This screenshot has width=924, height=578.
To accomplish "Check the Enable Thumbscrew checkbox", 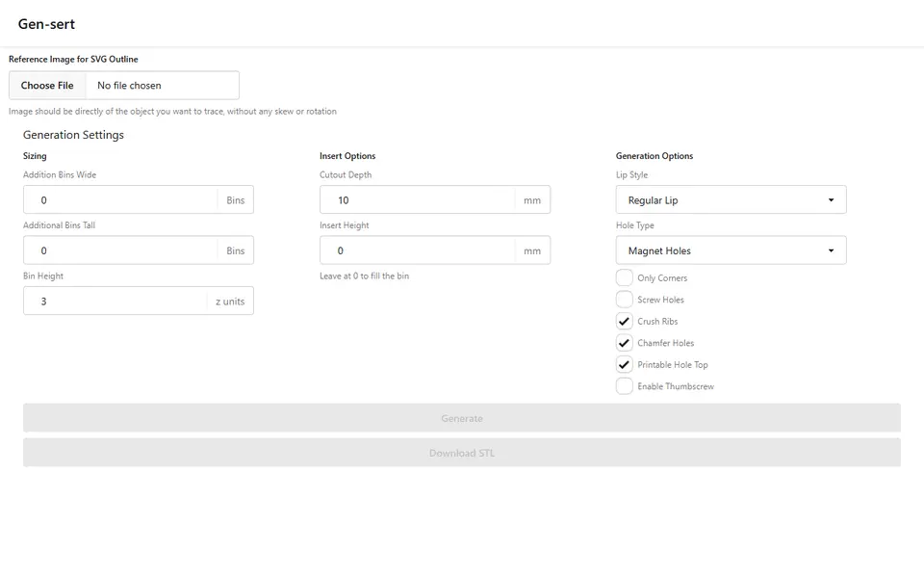I will (624, 386).
